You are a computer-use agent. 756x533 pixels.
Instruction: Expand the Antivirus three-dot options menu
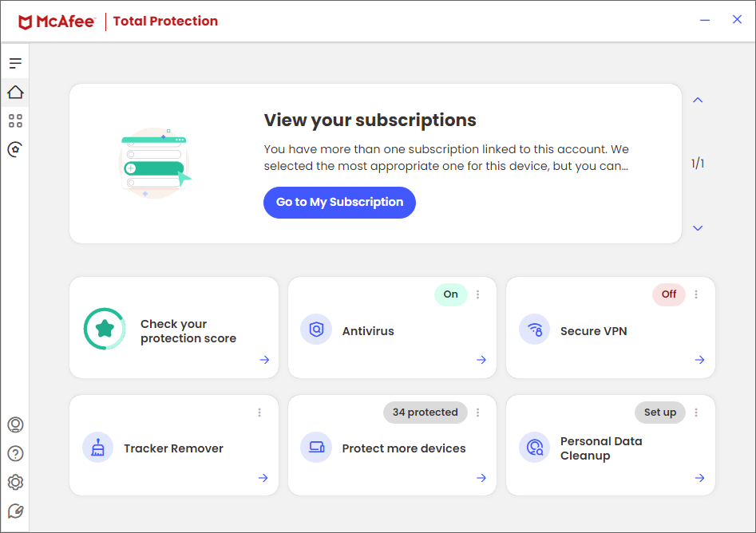pos(478,294)
